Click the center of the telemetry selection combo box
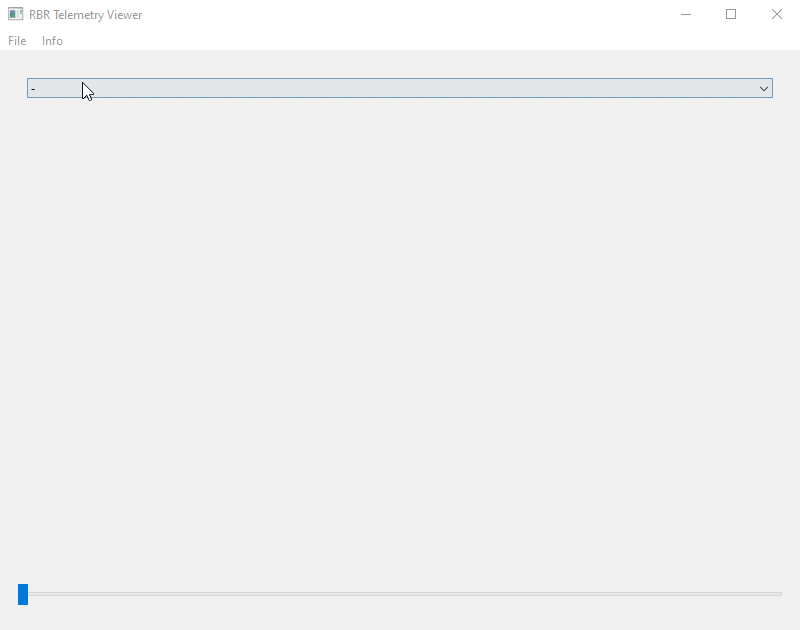This screenshot has width=800, height=630. (400, 88)
